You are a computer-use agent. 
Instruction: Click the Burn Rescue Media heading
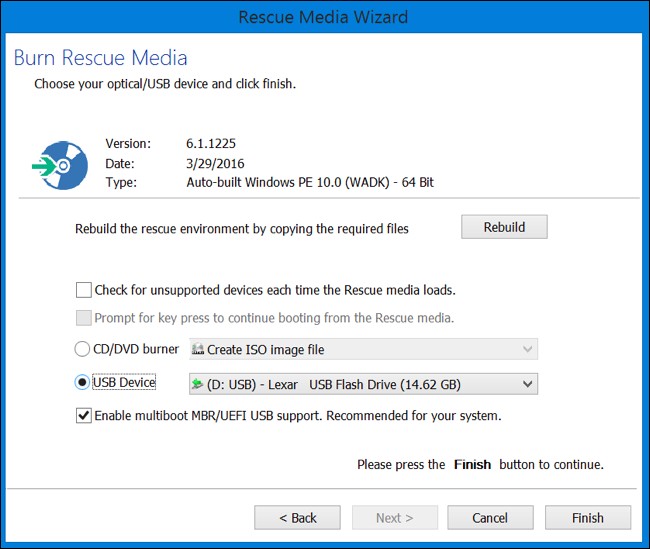coord(100,58)
